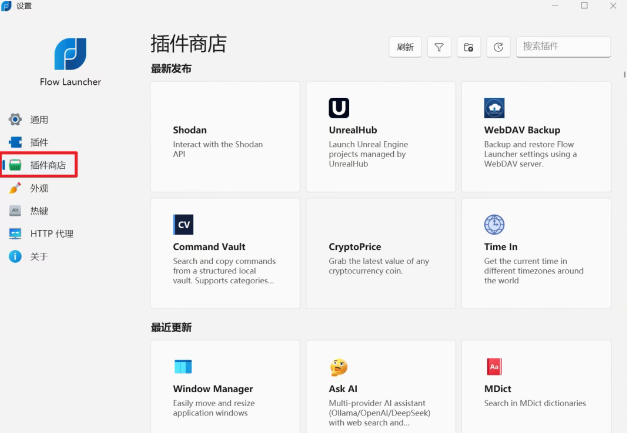This screenshot has width=627, height=433.
Task: Click the filter funnel icon button
Action: coord(439,47)
